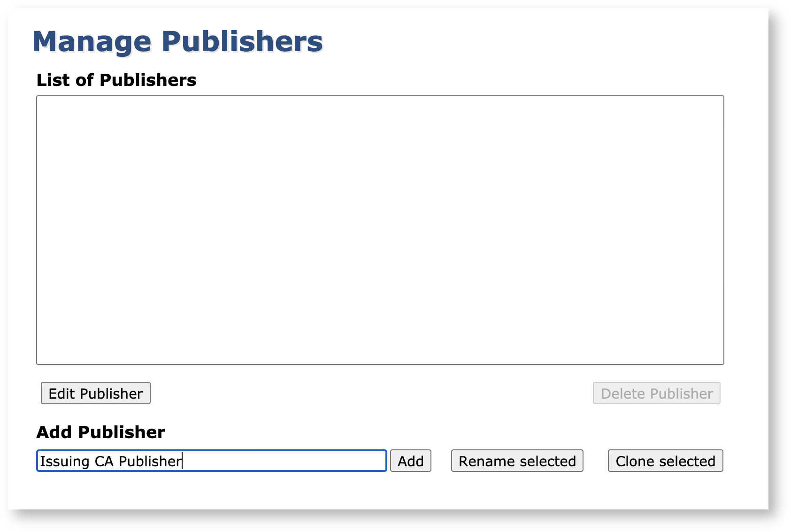Viewport: 791px width, 532px height.
Task: Click the Manage Publishers page title
Action: pos(177,41)
